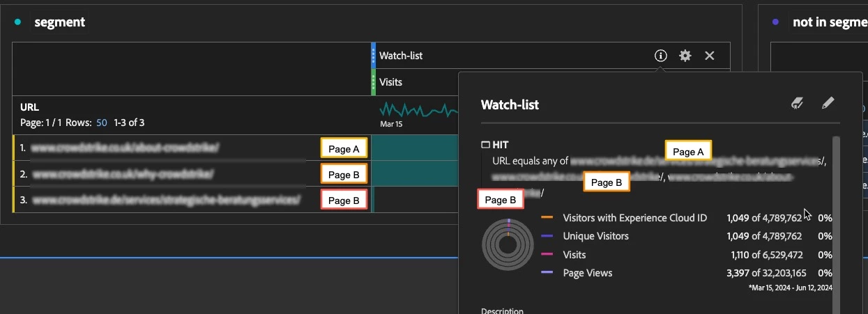Remove the Watch-list column with X
This screenshot has width=868, height=314.
[x=710, y=56]
